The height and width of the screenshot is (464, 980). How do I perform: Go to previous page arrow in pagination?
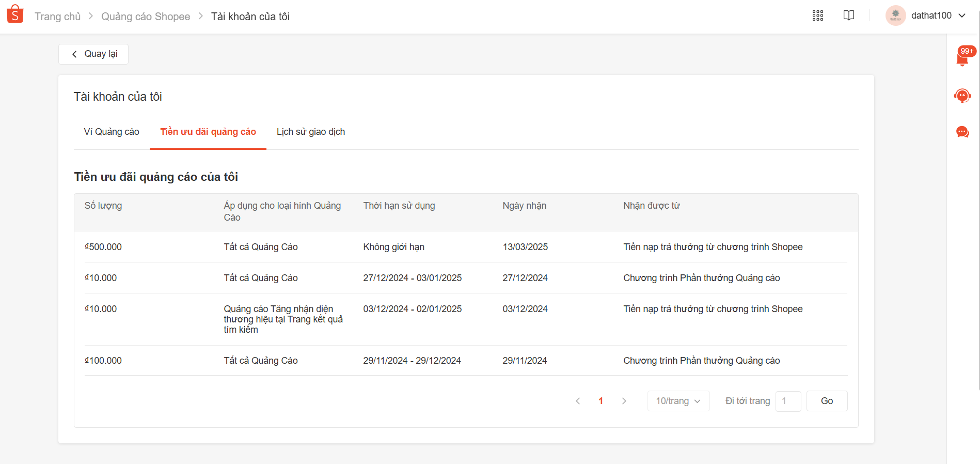pos(578,401)
